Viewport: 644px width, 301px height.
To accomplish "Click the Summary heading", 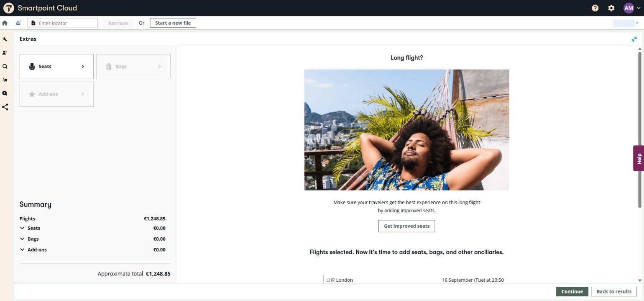I will pyautogui.click(x=36, y=204).
